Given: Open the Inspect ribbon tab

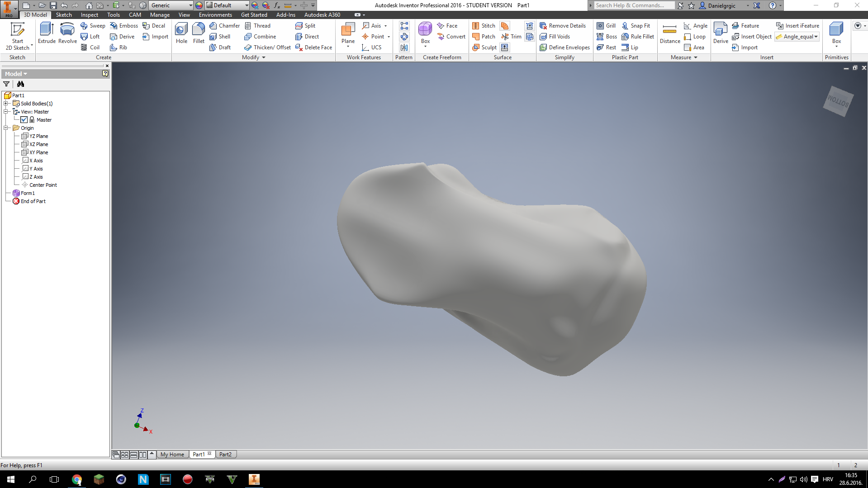Looking at the screenshot, I should (90, 15).
